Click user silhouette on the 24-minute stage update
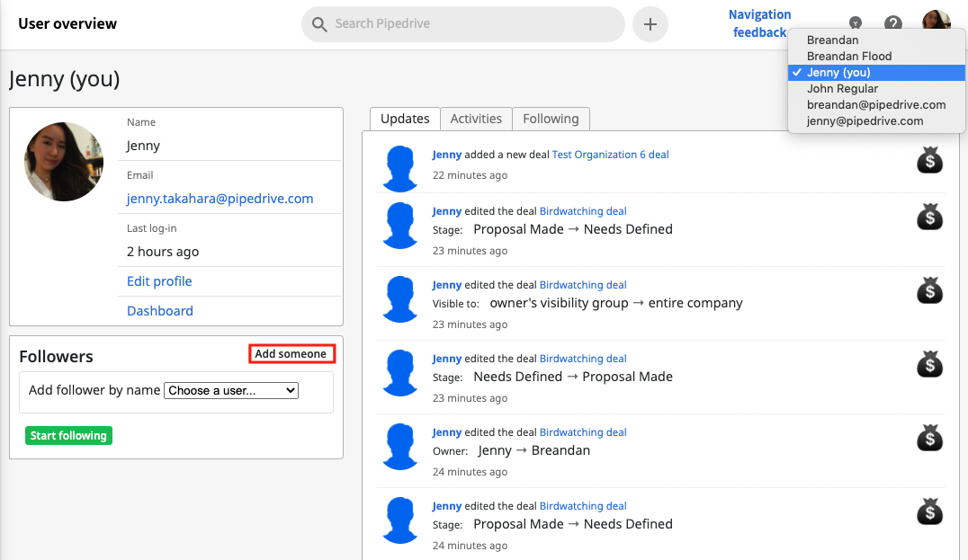 point(400,520)
